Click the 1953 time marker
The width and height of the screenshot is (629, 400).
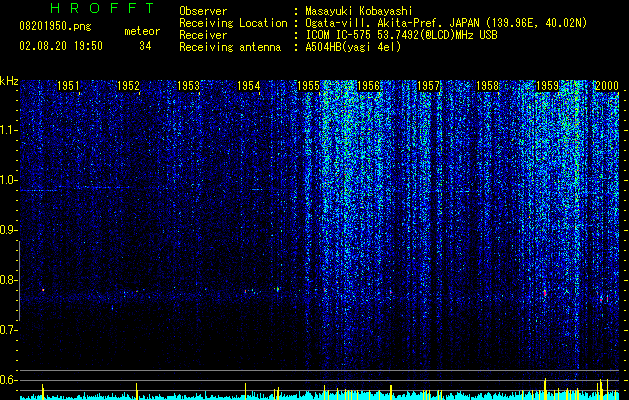click(x=188, y=85)
